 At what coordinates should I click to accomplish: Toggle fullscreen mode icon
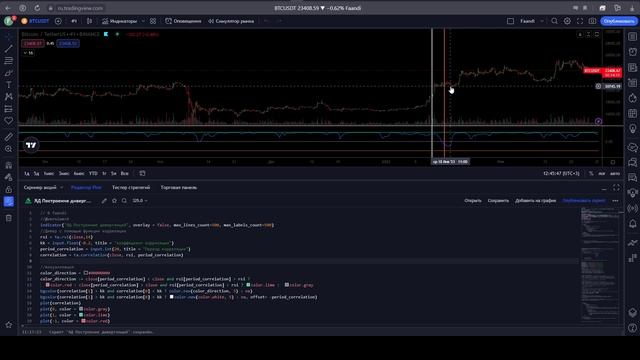point(580,21)
